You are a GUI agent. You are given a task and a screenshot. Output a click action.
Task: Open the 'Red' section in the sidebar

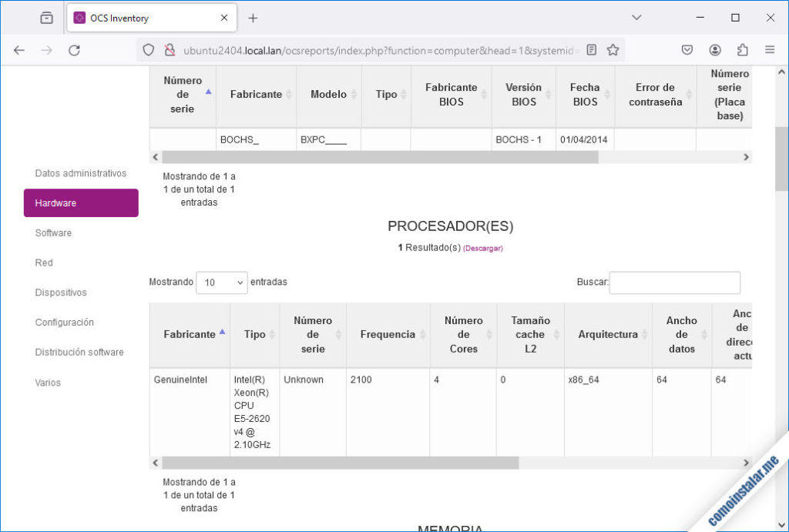click(x=44, y=263)
